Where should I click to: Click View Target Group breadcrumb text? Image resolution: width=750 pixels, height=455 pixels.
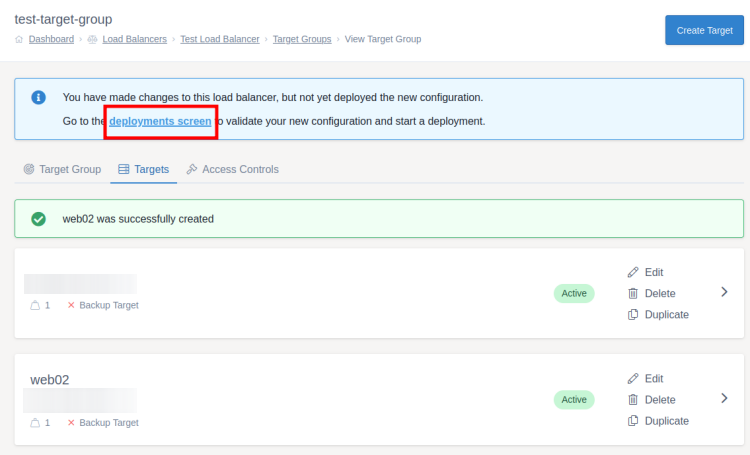point(383,39)
